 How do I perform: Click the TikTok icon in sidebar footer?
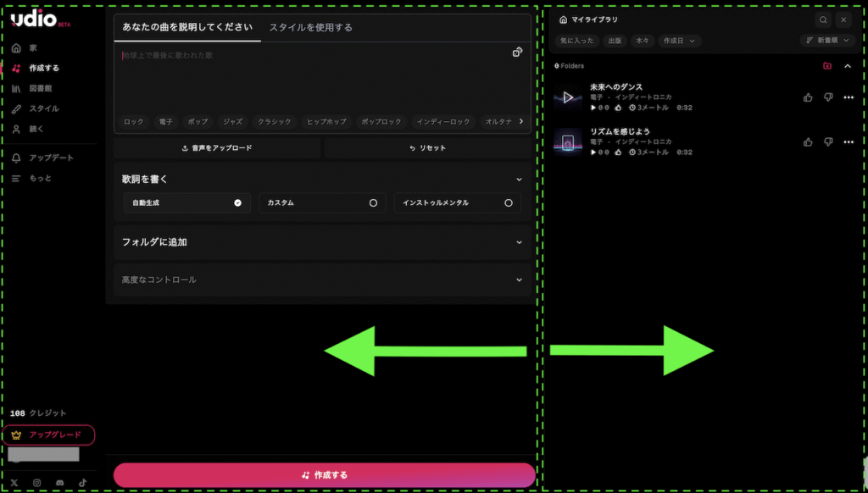point(82,483)
